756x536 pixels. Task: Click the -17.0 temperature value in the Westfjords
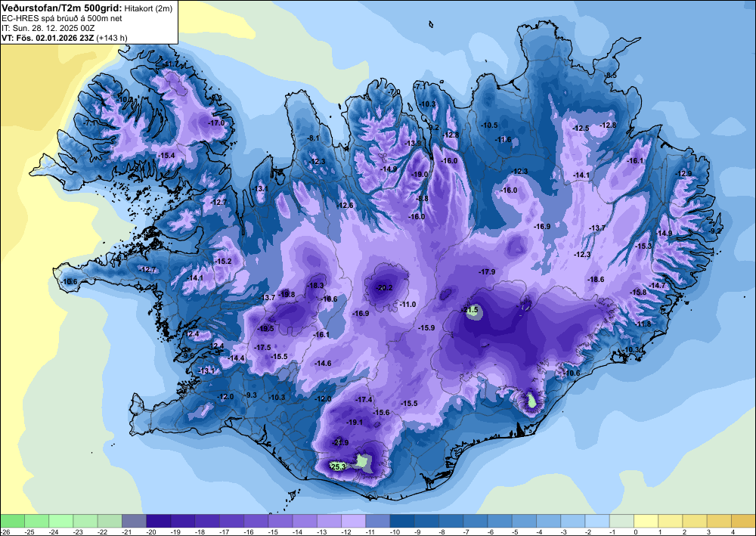click(x=216, y=123)
